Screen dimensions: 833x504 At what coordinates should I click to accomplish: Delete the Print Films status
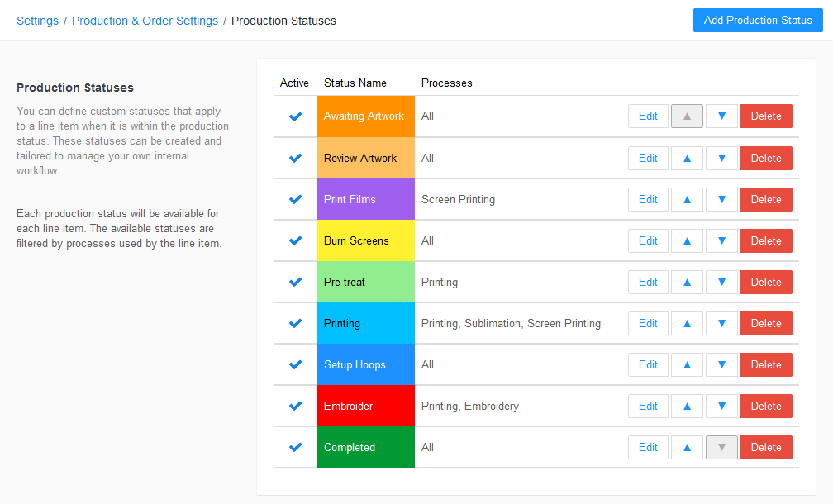click(x=766, y=199)
